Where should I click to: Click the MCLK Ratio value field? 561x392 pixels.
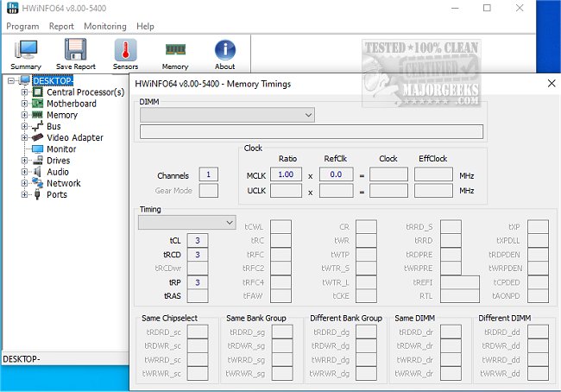[286, 174]
